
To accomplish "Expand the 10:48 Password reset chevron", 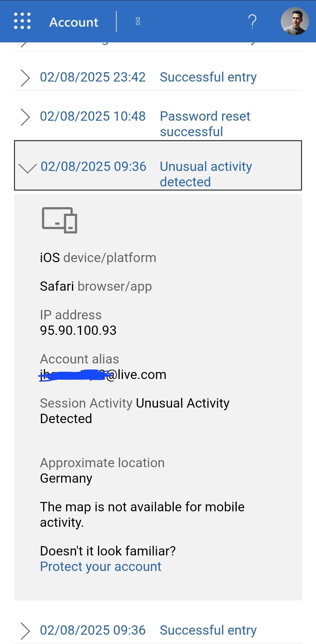I will coord(25,117).
